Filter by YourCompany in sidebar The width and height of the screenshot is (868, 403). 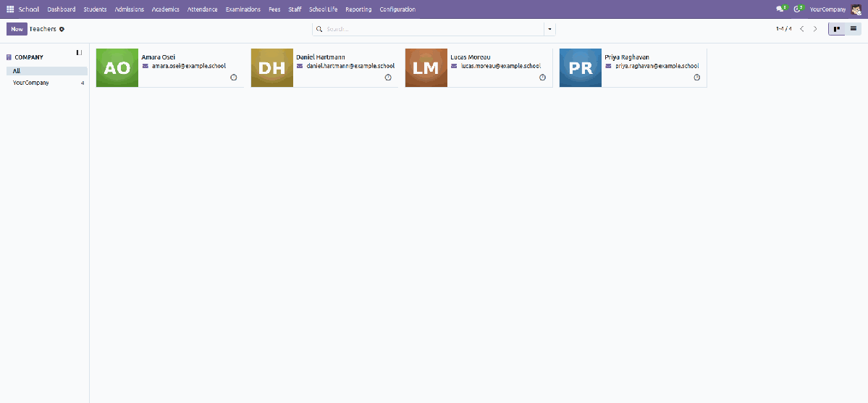(47, 83)
